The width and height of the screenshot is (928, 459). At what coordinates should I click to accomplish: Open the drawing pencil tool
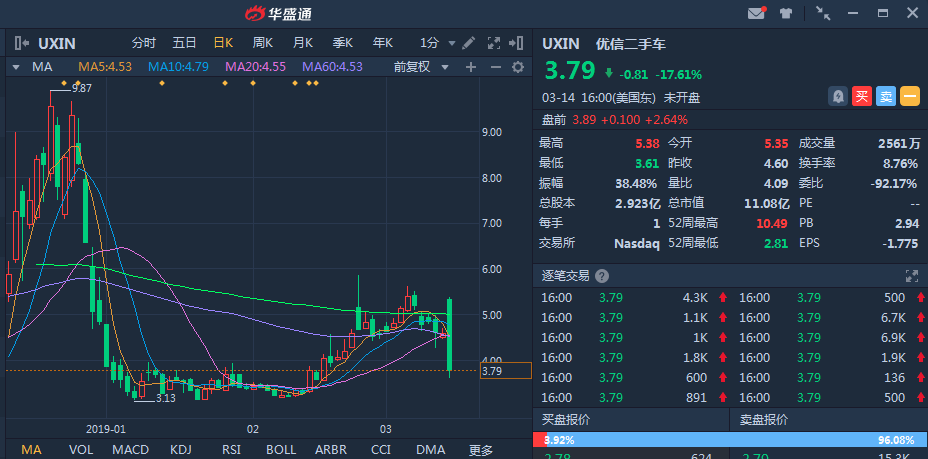pyautogui.click(x=469, y=43)
